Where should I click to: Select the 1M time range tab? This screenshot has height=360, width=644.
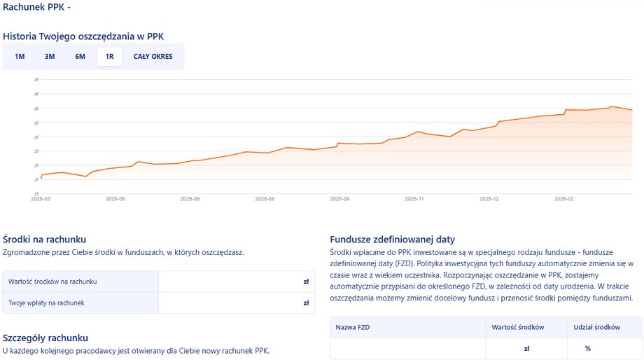tap(20, 57)
